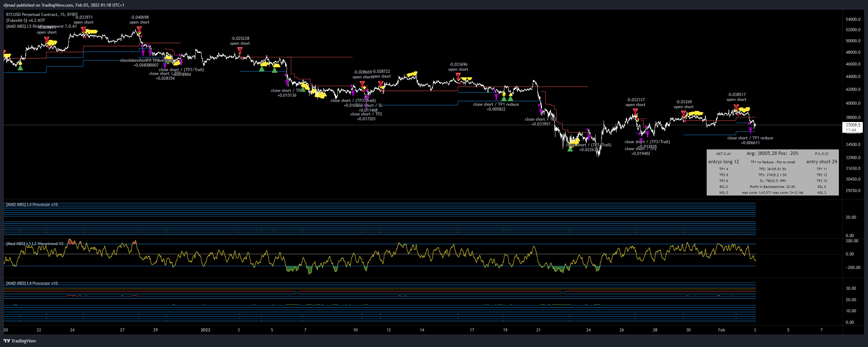
Task: Click the '2022' label on time axis
Action: pos(205,330)
